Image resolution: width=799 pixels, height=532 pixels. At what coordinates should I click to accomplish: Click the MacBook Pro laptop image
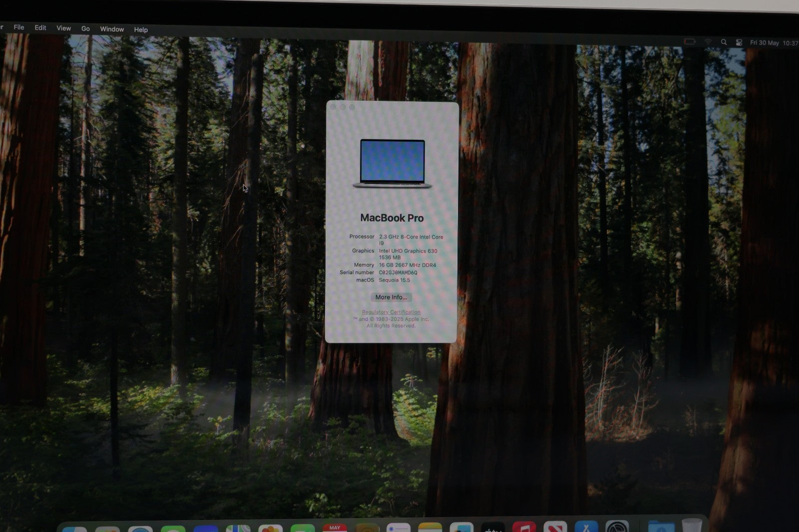point(393,164)
